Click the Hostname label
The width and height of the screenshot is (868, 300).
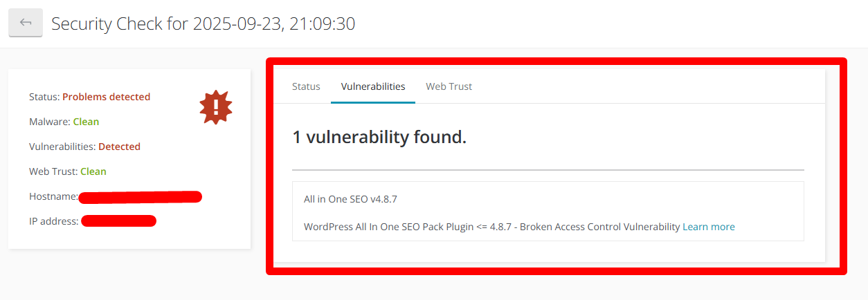(x=54, y=196)
